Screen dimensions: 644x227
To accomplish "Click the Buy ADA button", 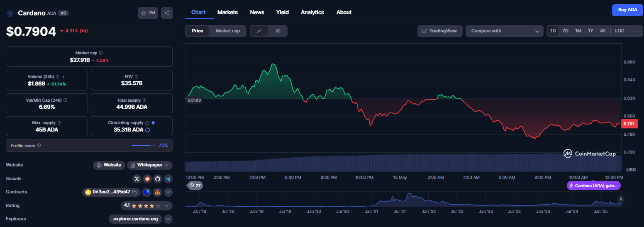I will pyautogui.click(x=627, y=10).
